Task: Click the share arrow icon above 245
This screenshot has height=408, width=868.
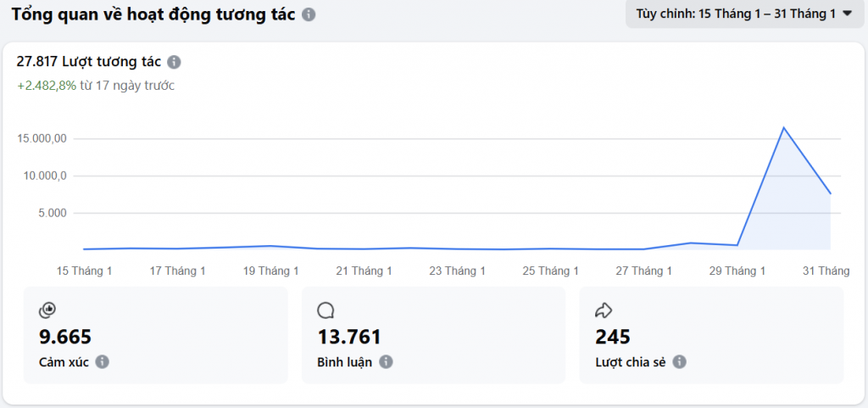Action: pos(604,310)
